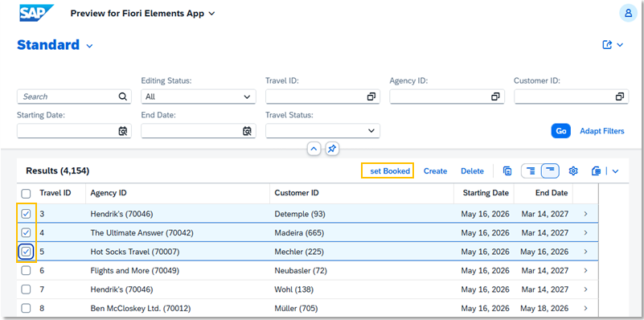The height and width of the screenshot is (320, 644).
Task: Click Flights and More (70049) cell
Action: click(x=135, y=270)
